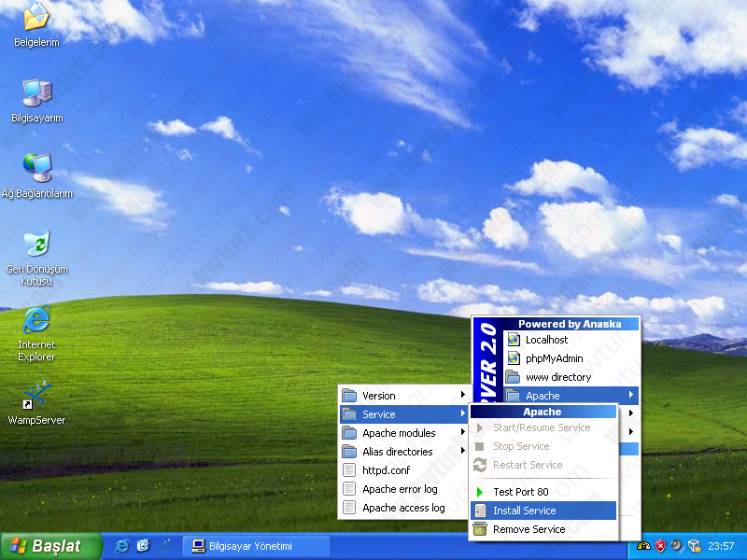Click the tray icon next to the clock

[x=695, y=546]
